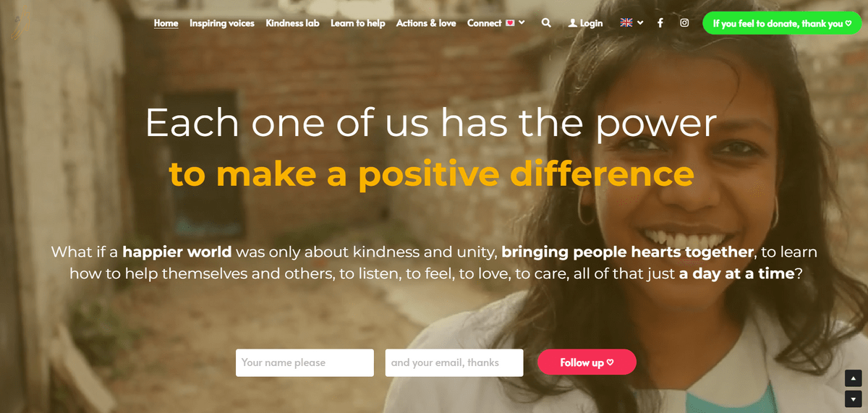
Task: Click the pink Follow up button
Action: point(587,362)
